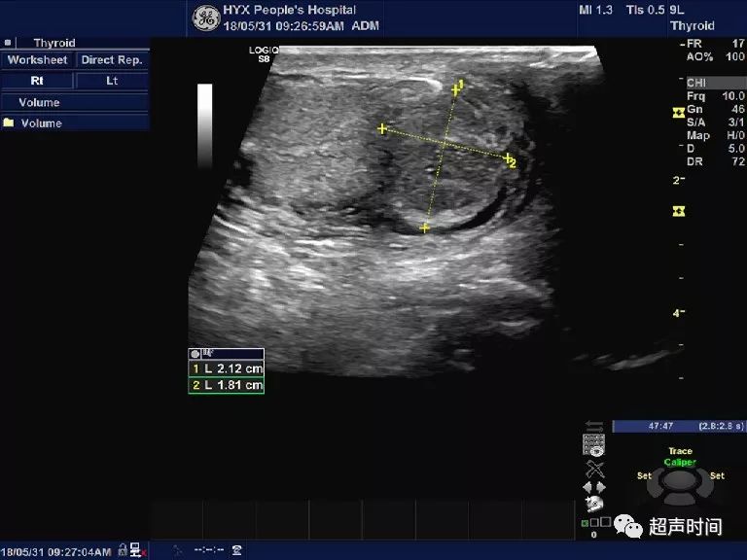Screen dimensions: 747x560
Task: Click the cine loop bar showing 47:47
Action: coord(679,426)
